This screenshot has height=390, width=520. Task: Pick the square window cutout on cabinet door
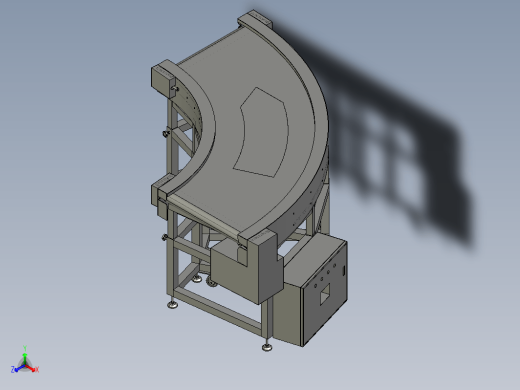tap(325, 294)
